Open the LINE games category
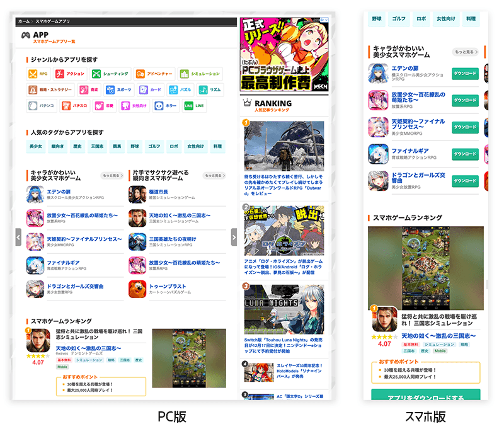This screenshot has width=504, height=429. 188,106
